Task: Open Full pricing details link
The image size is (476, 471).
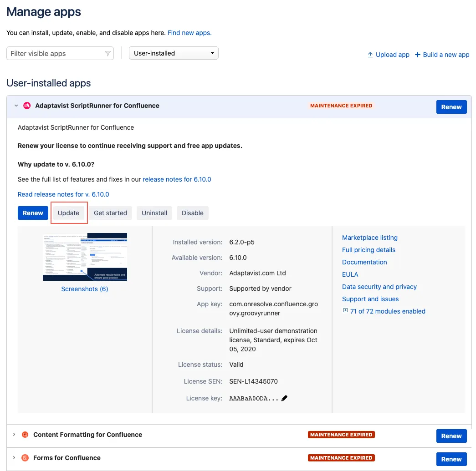Action: pos(369,250)
